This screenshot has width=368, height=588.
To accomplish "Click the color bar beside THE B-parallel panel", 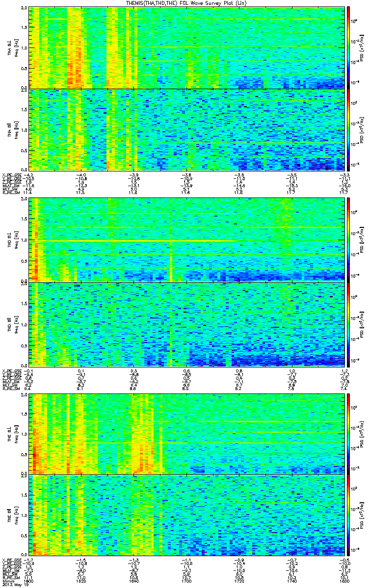I will pos(349,515).
